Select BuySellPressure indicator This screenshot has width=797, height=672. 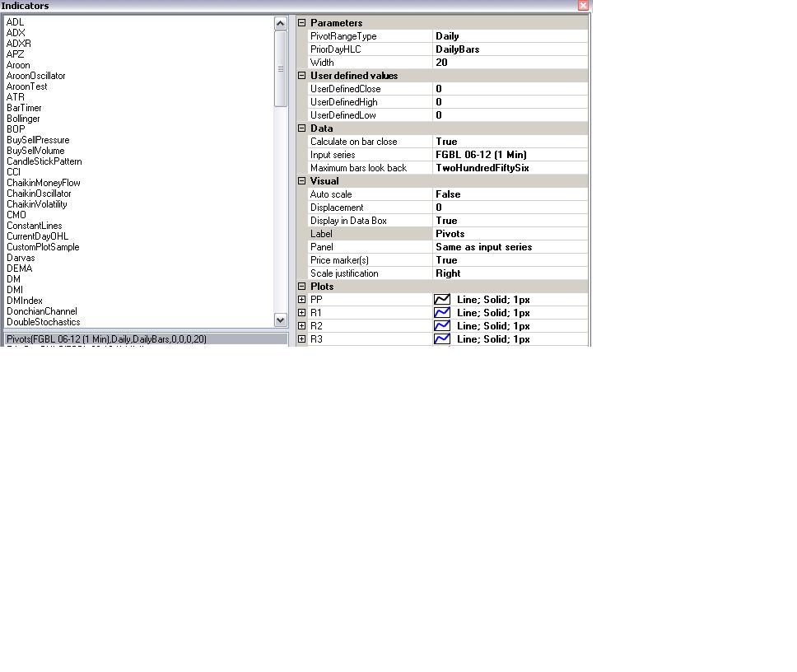38,140
